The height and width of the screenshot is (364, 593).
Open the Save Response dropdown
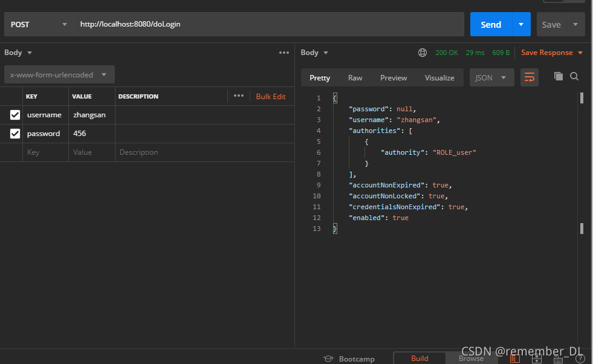coord(552,53)
